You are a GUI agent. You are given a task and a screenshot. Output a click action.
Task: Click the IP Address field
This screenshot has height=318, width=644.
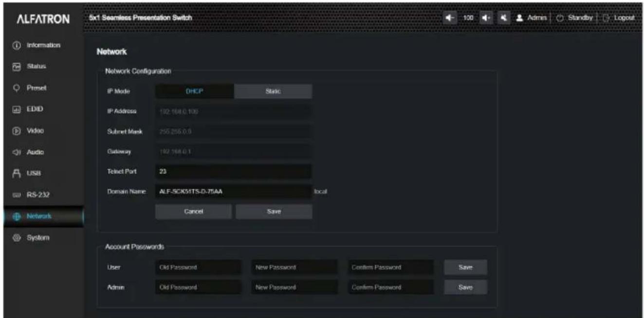(233, 111)
